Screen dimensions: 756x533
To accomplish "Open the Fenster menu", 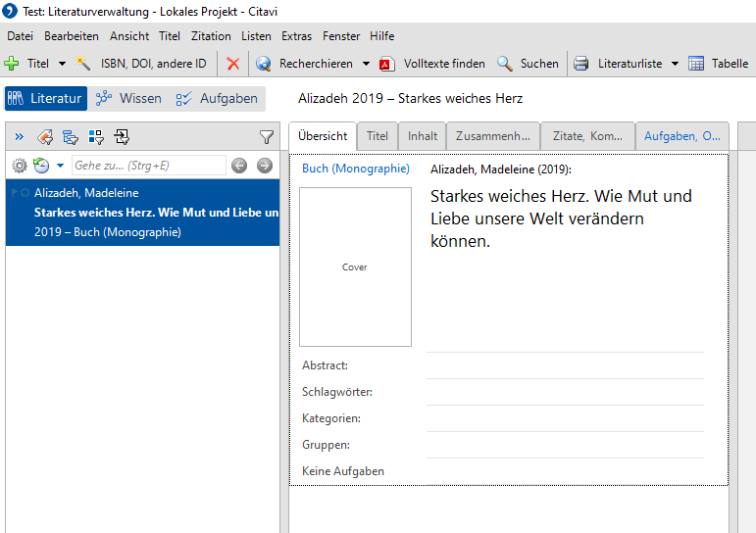I will 341,36.
